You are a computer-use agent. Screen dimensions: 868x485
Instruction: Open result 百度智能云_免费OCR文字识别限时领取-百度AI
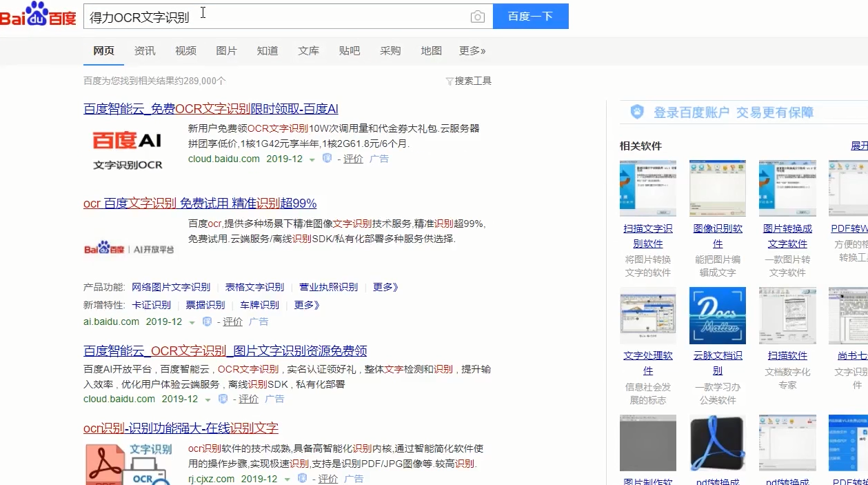[211, 109]
